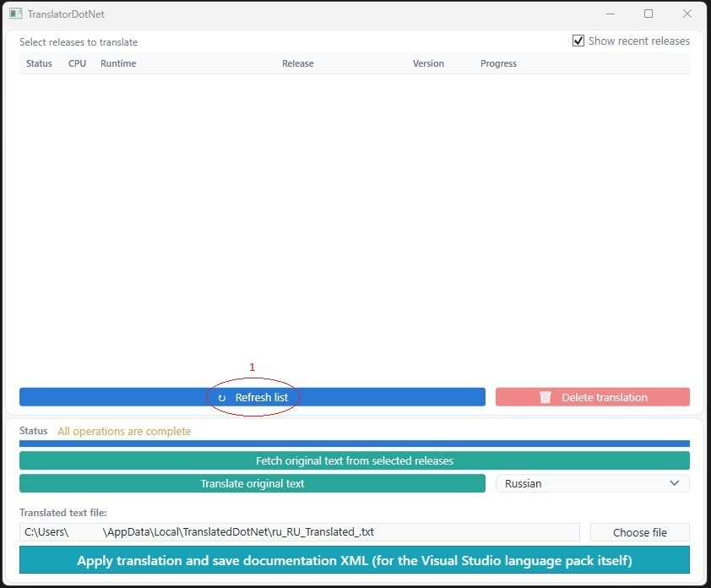The height and width of the screenshot is (588, 711).
Task: Click the Progress column header
Action: click(498, 63)
